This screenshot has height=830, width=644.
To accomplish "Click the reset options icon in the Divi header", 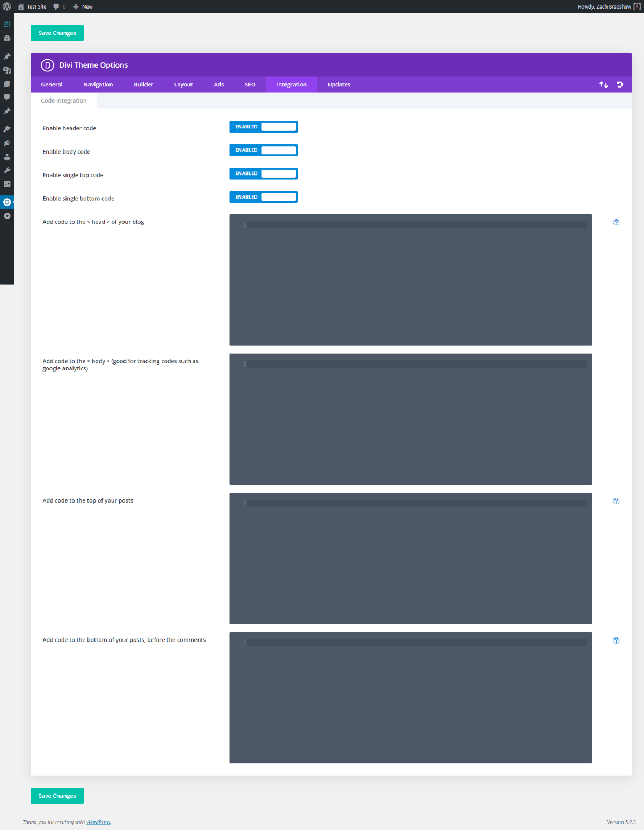I will coord(620,84).
